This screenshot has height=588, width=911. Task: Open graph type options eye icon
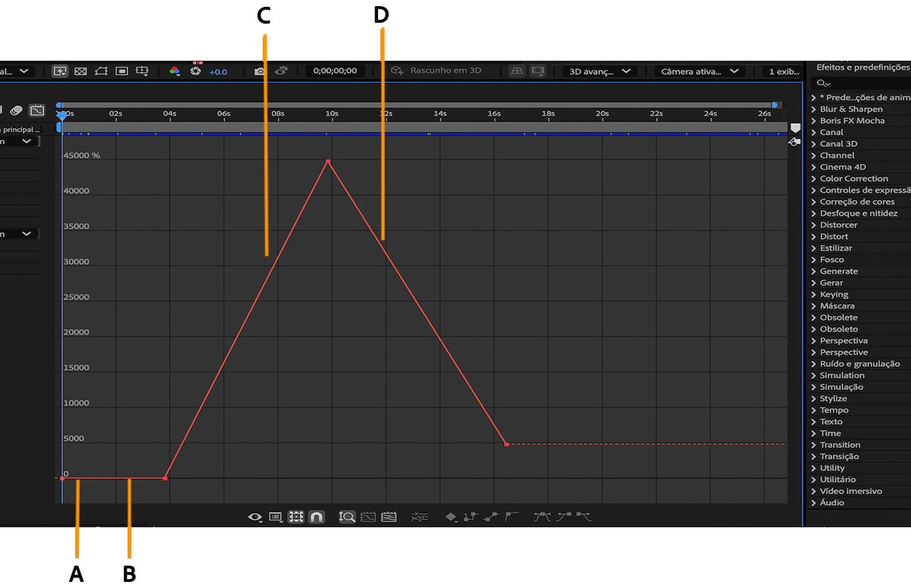tap(254, 516)
